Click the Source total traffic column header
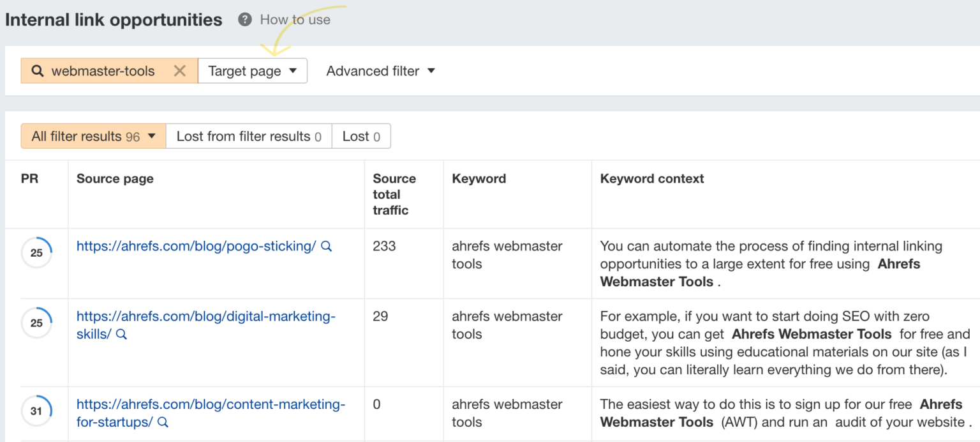The height and width of the screenshot is (442, 980). (x=394, y=194)
